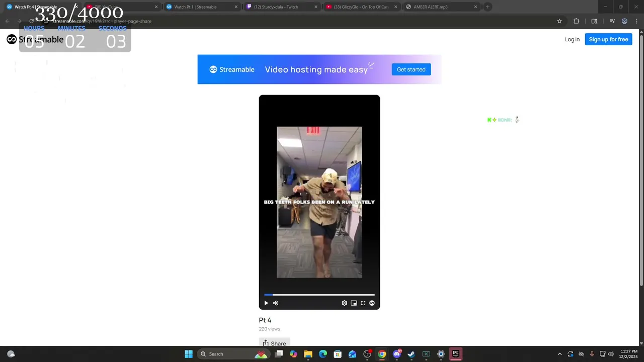Click the Share button below the video
Screen dimensions: 644x362
tap(274, 343)
